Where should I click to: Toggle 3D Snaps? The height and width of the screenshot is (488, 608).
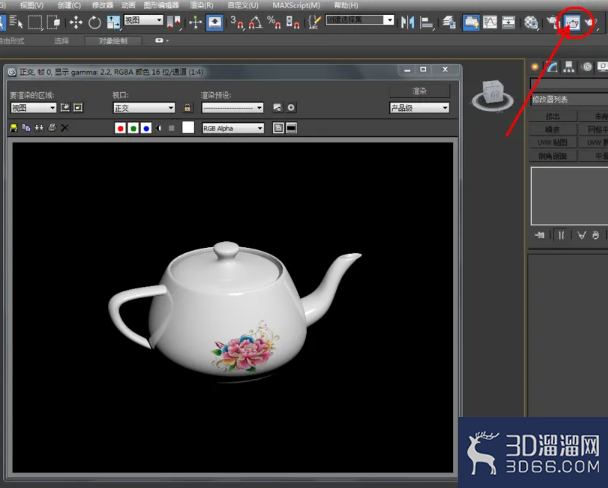pyautogui.click(x=237, y=22)
